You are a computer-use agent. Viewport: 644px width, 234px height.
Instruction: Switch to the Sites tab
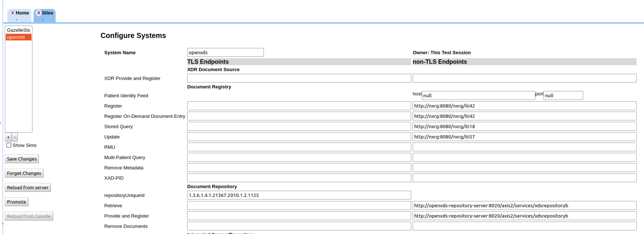(x=47, y=13)
